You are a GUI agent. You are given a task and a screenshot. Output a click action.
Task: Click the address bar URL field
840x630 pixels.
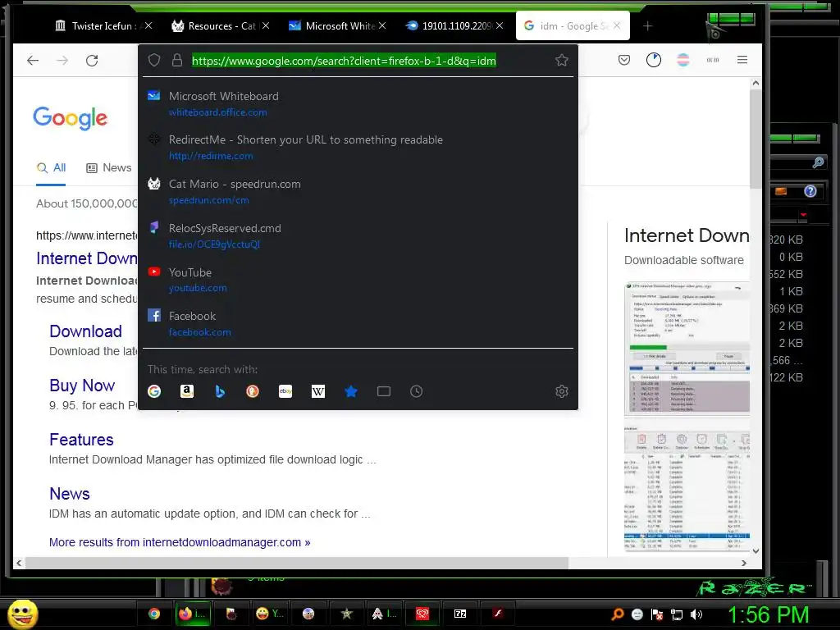point(344,61)
